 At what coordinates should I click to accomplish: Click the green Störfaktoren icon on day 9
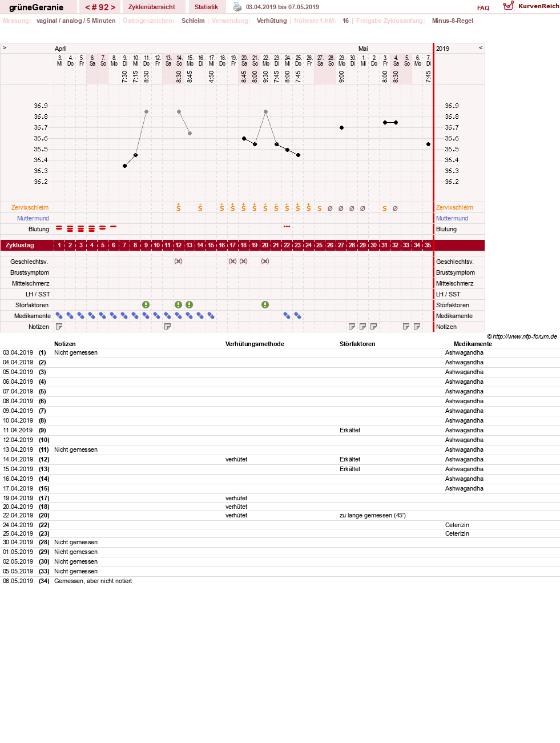click(146, 305)
